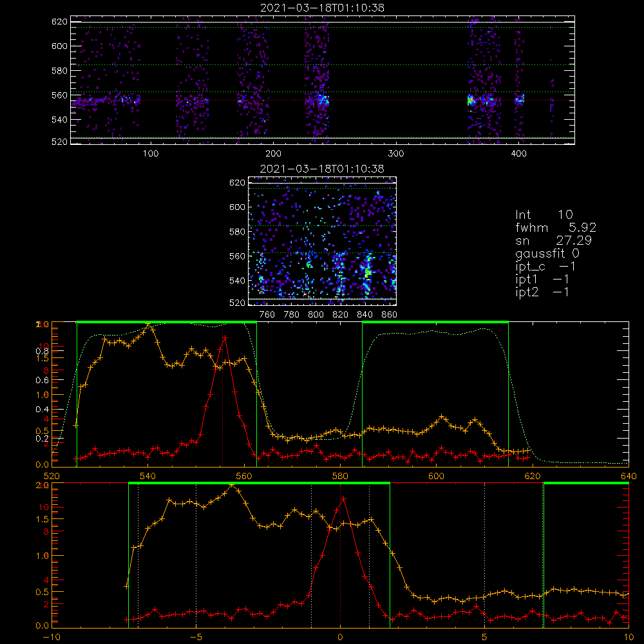Screen dimensions: 644x644
Task: Click x-axis label -5 on bottom plot
Action: [196, 638]
